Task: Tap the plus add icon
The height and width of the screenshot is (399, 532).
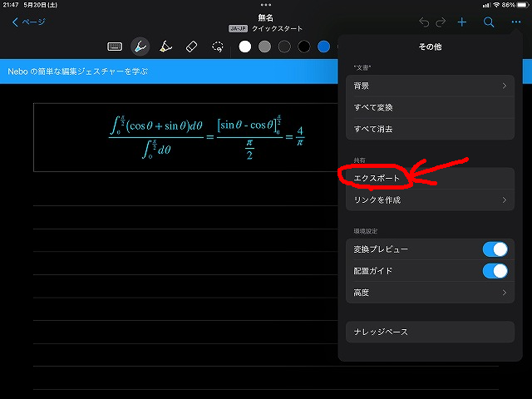Action: point(462,22)
